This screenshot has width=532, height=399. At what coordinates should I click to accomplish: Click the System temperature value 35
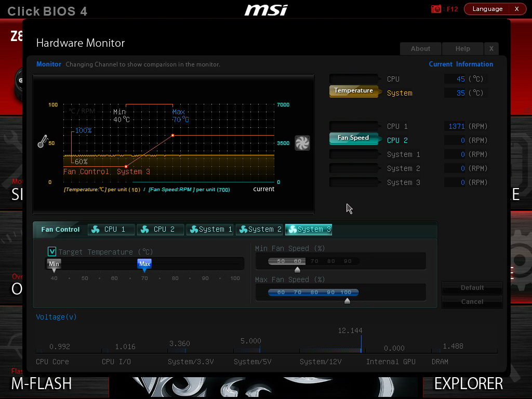coord(460,93)
